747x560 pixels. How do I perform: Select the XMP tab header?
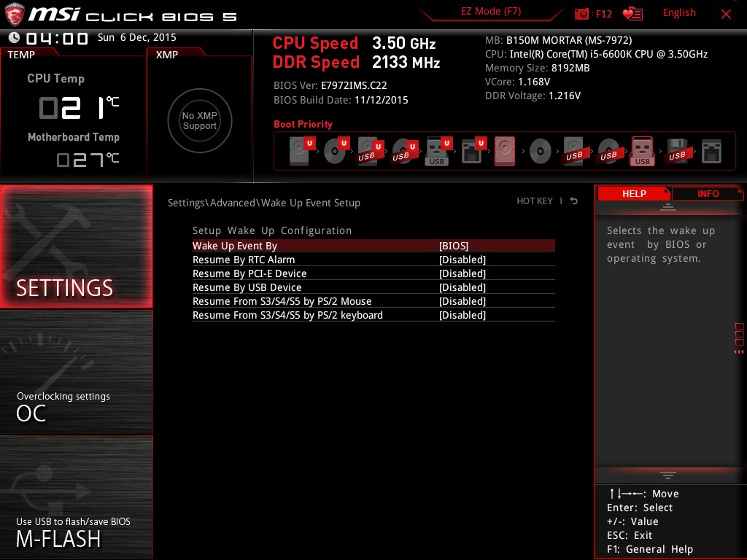pos(167,54)
